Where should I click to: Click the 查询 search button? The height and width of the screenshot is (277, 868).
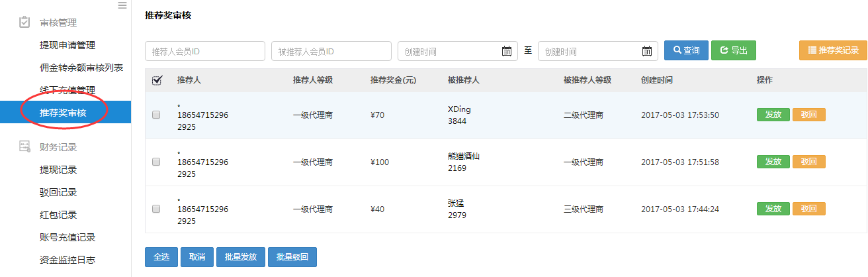pos(686,50)
